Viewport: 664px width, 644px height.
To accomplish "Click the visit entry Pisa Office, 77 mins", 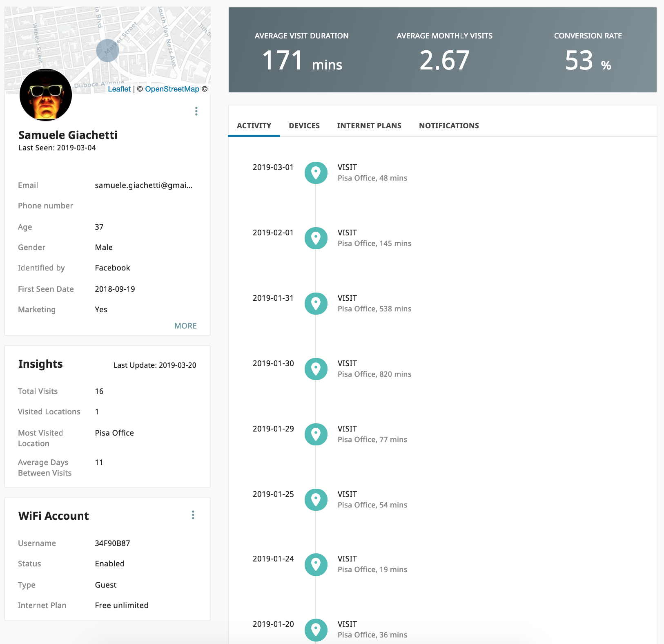I will [372, 440].
